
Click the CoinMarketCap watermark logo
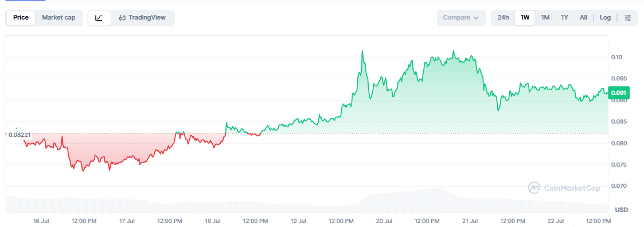(564, 188)
